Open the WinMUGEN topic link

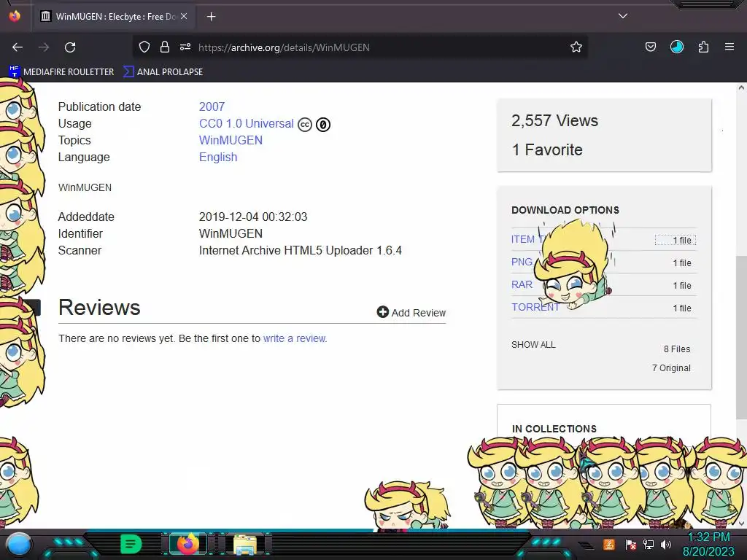pos(231,141)
